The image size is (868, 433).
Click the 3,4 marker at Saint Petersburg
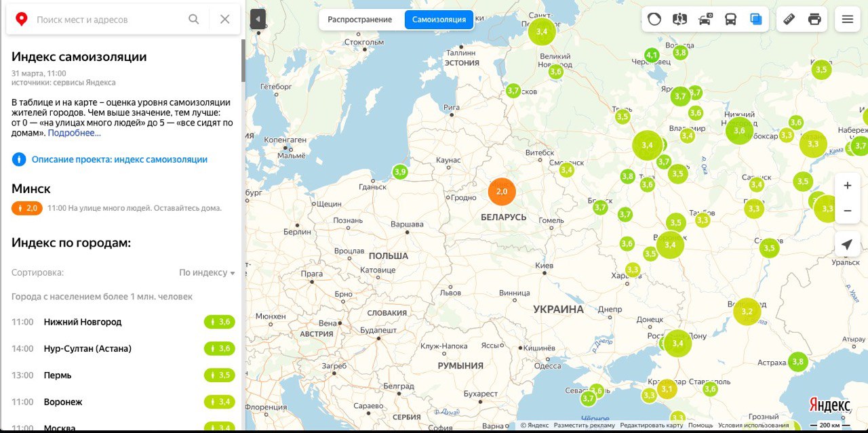point(542,31)
